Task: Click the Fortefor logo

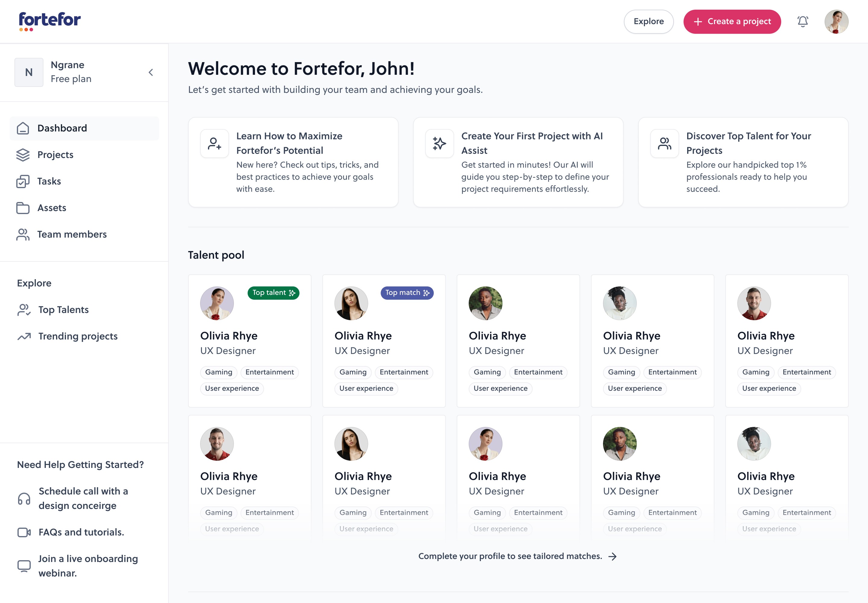Action: (x=49, y=21)
